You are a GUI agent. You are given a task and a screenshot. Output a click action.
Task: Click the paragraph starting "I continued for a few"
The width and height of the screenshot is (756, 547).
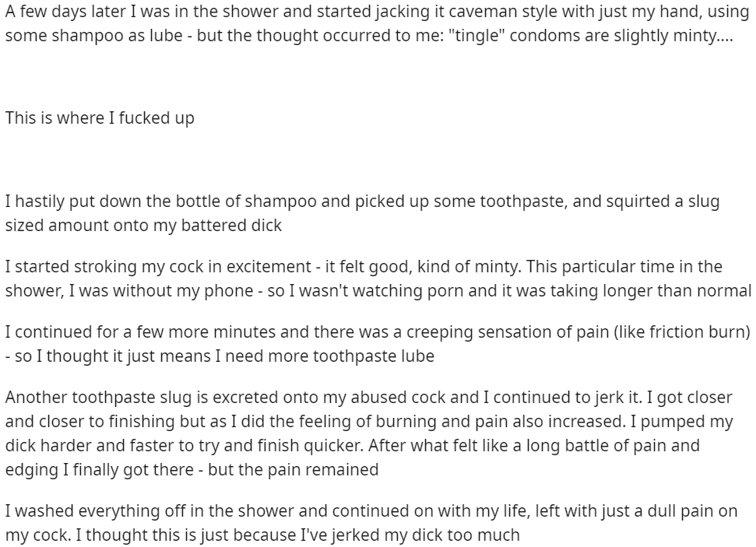378,344
